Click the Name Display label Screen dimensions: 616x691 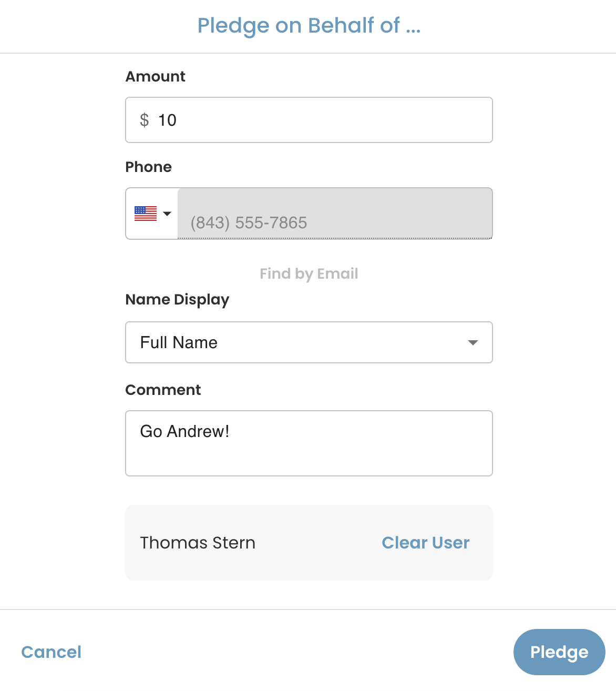point(178,300)
